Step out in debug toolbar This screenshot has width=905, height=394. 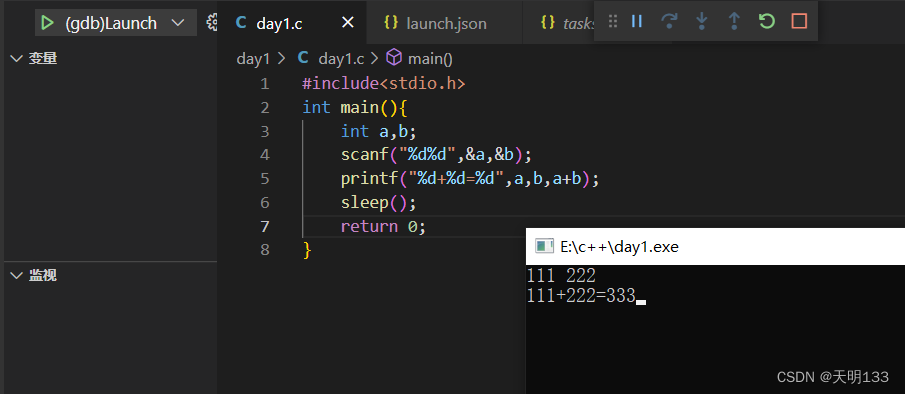pyautogui.click(x=734, y=21)
